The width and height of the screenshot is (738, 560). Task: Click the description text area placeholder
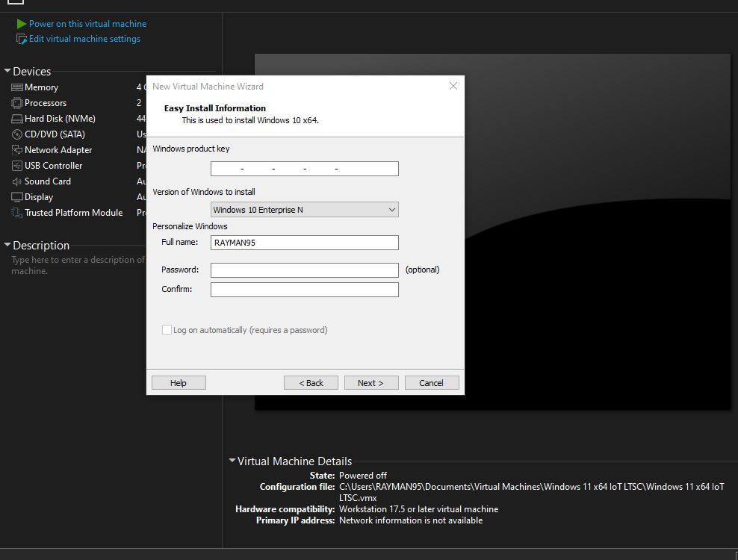pyautogui.click(x=78, y=265)
